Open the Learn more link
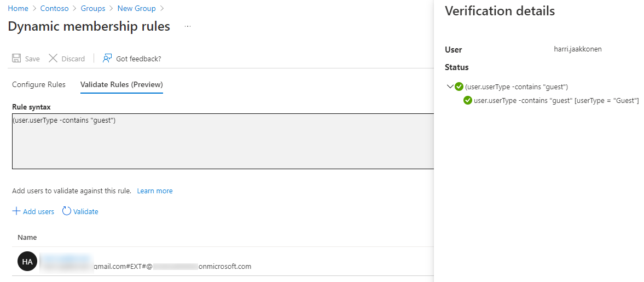The image size is (644, 282). [155, 191]
